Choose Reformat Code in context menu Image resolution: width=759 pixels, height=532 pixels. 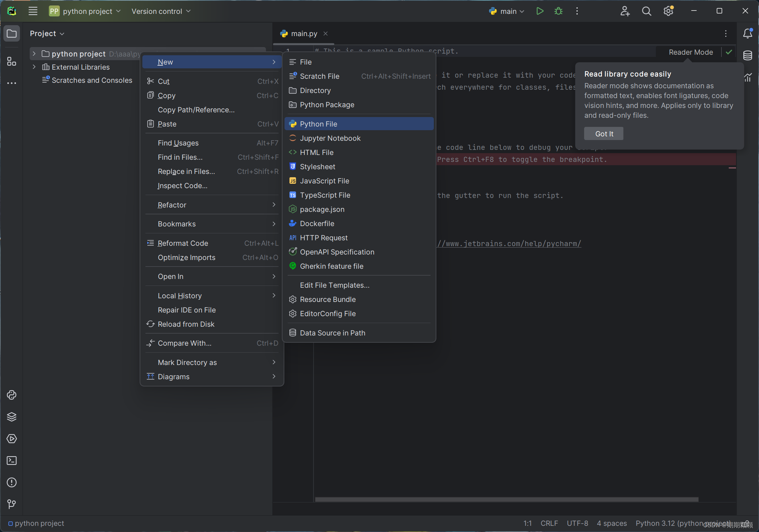click(212, 243)
